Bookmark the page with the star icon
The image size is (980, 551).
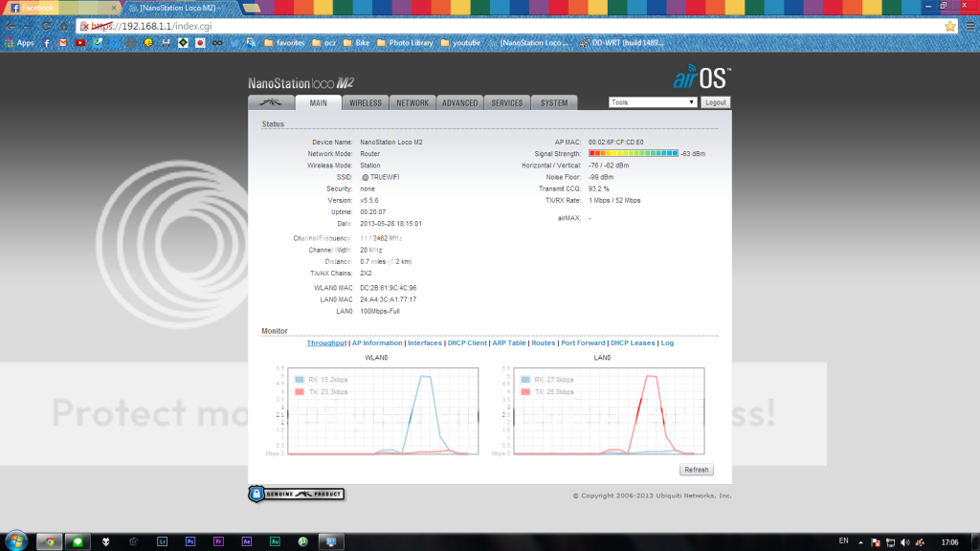click(950, 26)
